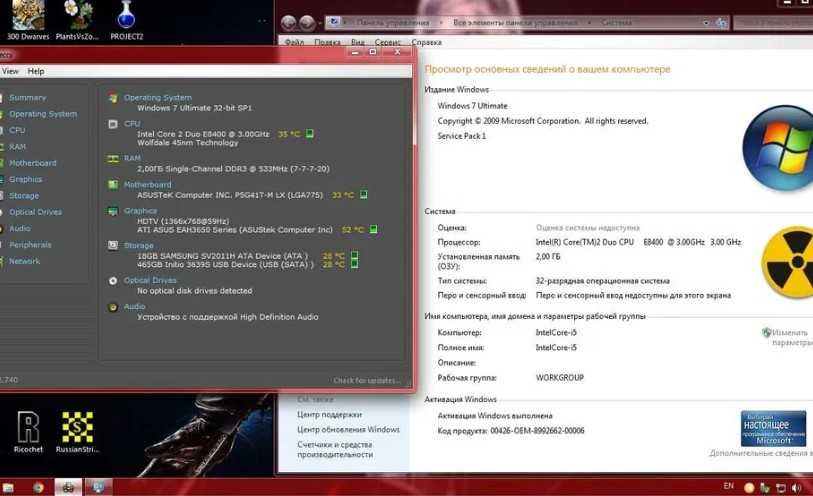Viewport: 813px width, 496px height.
Task: Click the refresh button beside the address bar
Action: coord(721,23)
